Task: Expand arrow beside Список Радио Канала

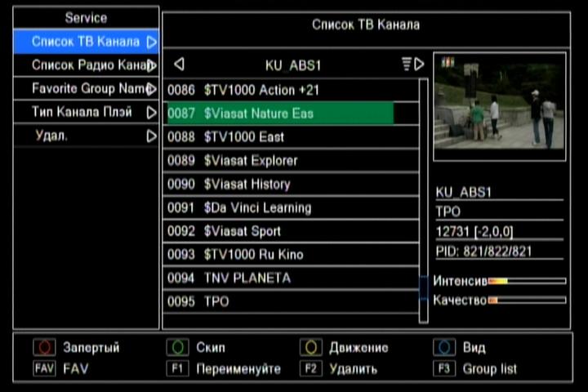Action: pos(152,65)
